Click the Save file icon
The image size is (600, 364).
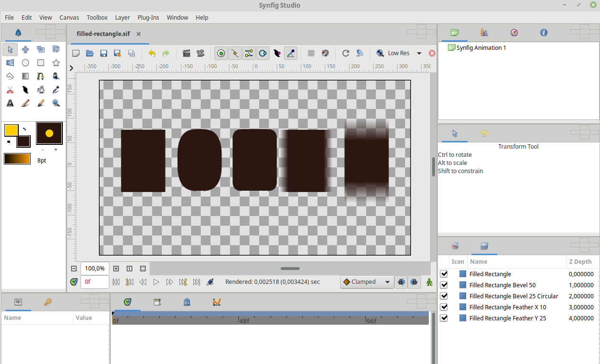(x=104, y=53)
